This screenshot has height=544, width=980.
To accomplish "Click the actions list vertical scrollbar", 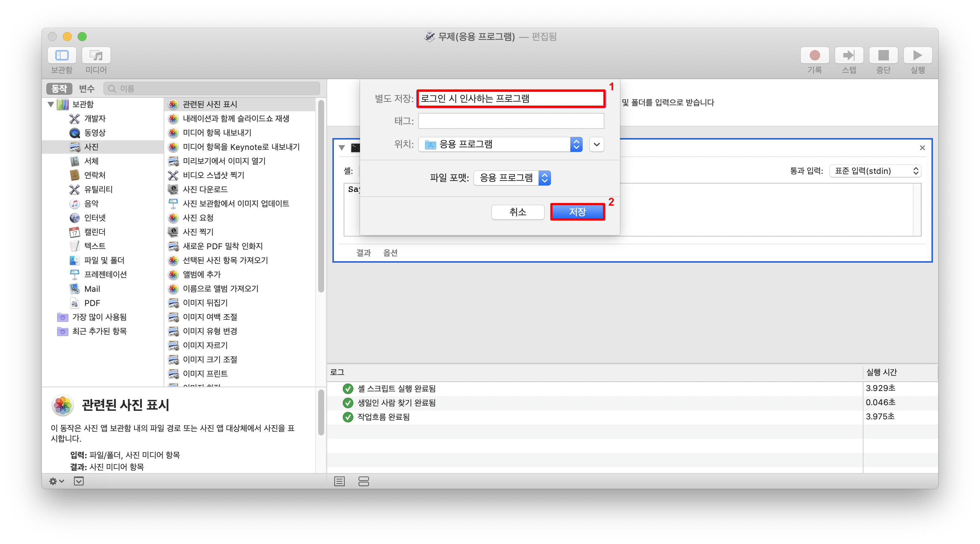I will click(x=321, y=196).
